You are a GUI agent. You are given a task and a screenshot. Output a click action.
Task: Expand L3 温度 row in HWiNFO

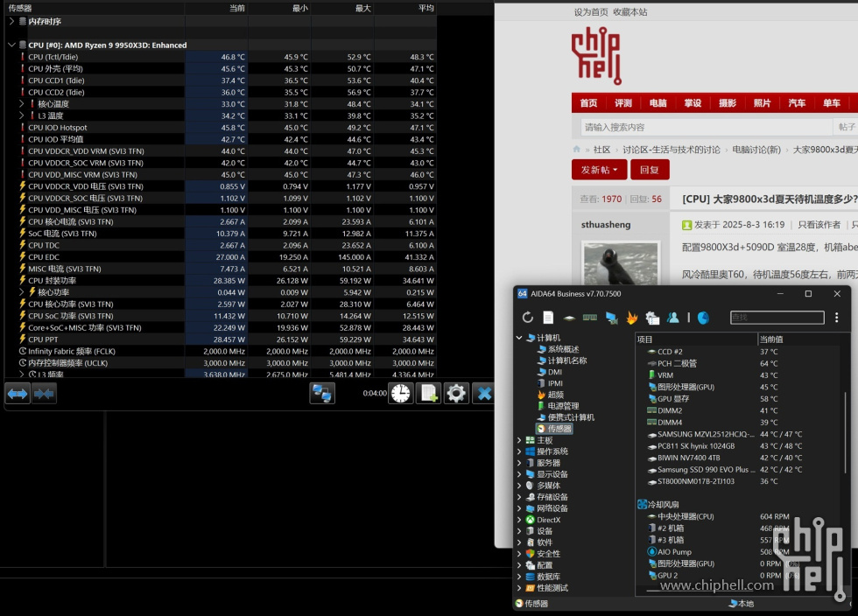[x=21, y=115]
